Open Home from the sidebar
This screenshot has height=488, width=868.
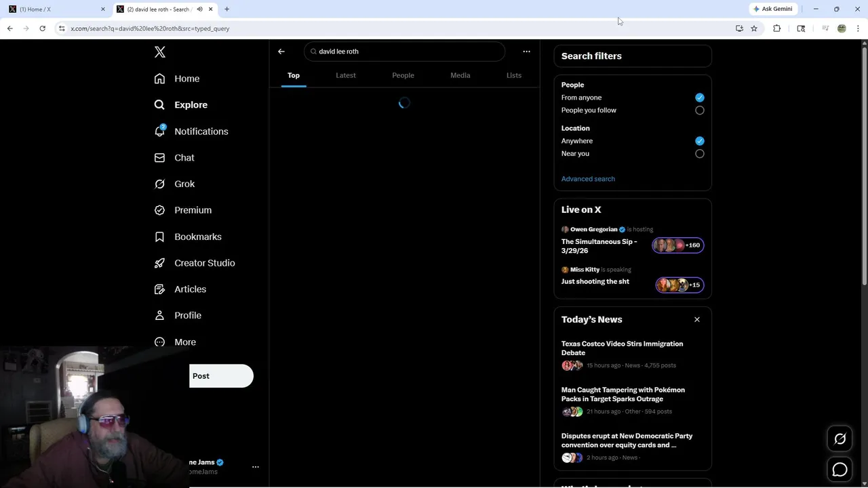tap(177, 79)
